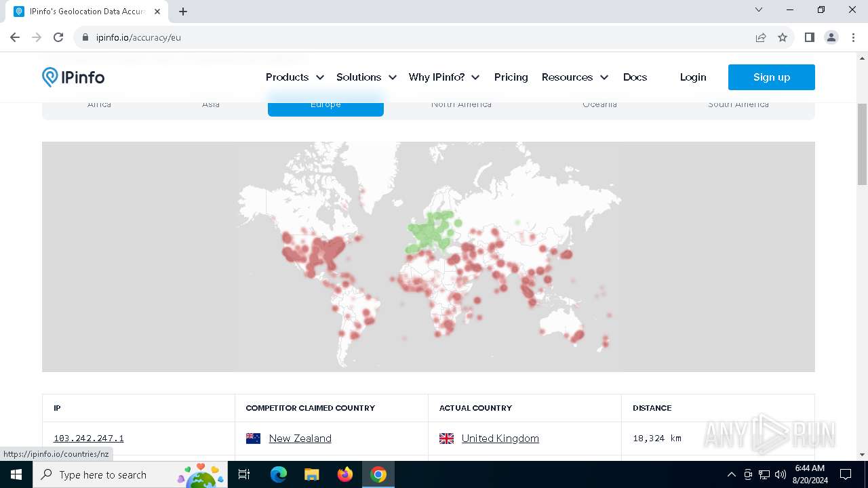Open a new browser tab
The height and width of the screenshot is (488, 868).
click(x=183, y=11)
